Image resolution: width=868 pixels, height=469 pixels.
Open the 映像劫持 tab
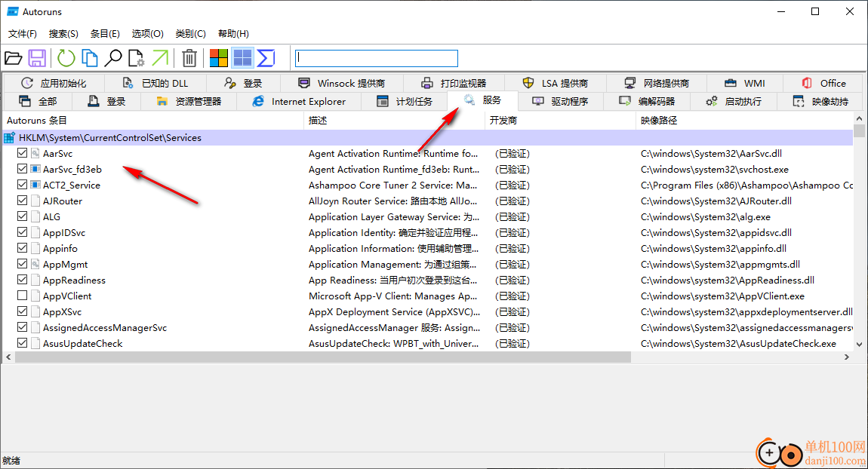coord(820,101)
